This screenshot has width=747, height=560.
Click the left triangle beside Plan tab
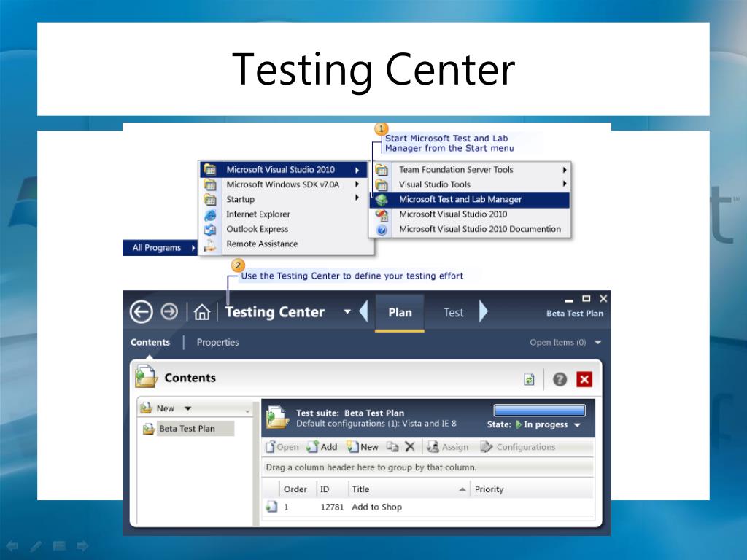point(363,312)
